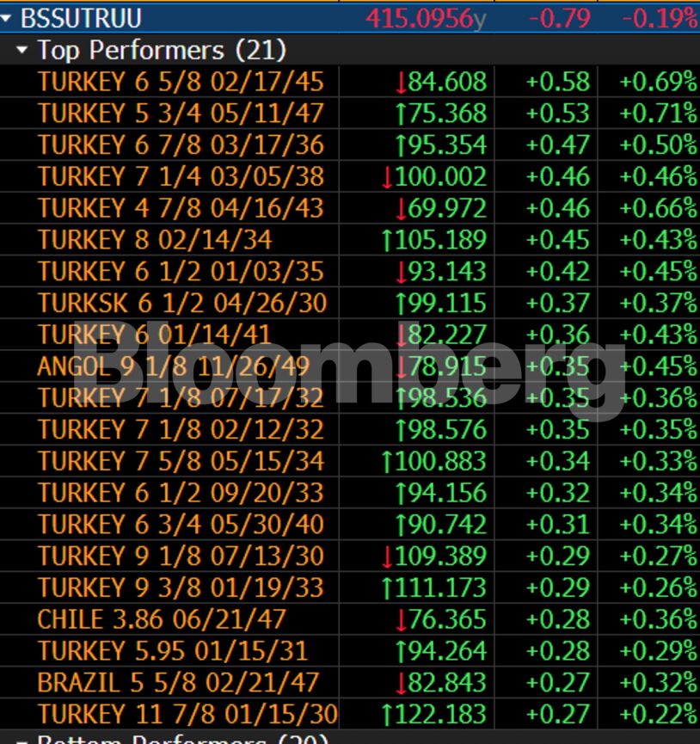Click red down arrow beside 109.389
Image resolution: width=700 pixels, height=744 pixels.
tap(386, 556)
